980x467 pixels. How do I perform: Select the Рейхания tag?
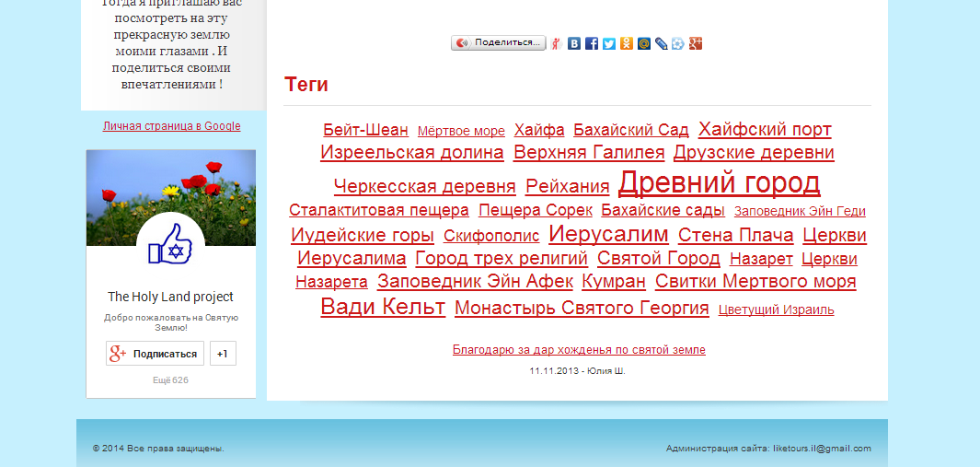(x=568, y=187)
